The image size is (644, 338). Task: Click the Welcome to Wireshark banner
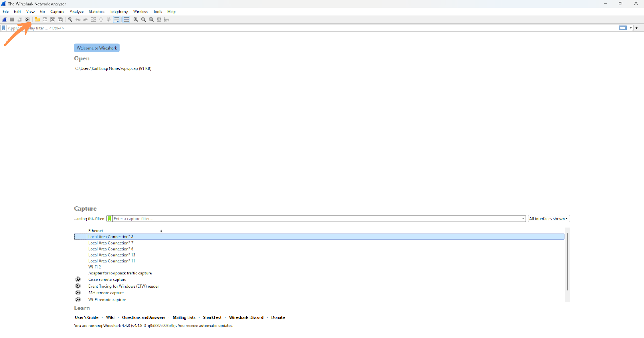coord(97,48)
